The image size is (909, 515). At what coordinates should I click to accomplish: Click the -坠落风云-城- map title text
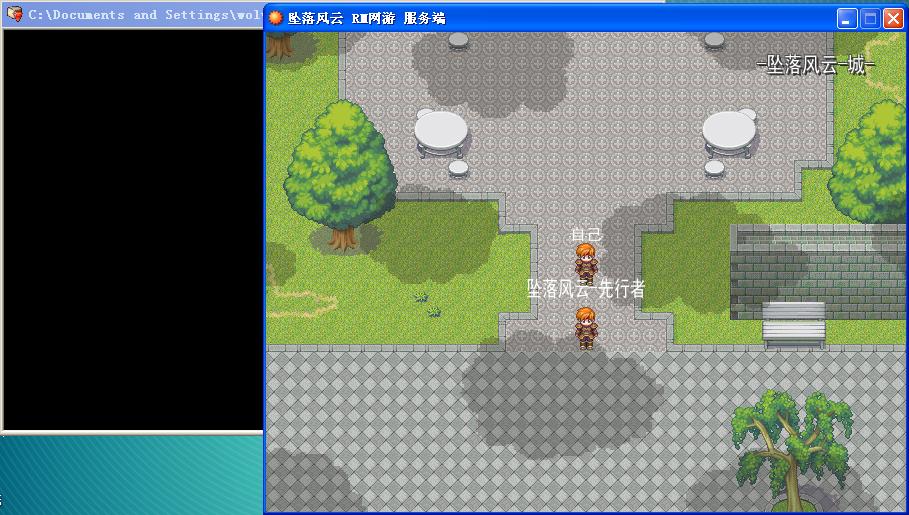coord(815,64)
